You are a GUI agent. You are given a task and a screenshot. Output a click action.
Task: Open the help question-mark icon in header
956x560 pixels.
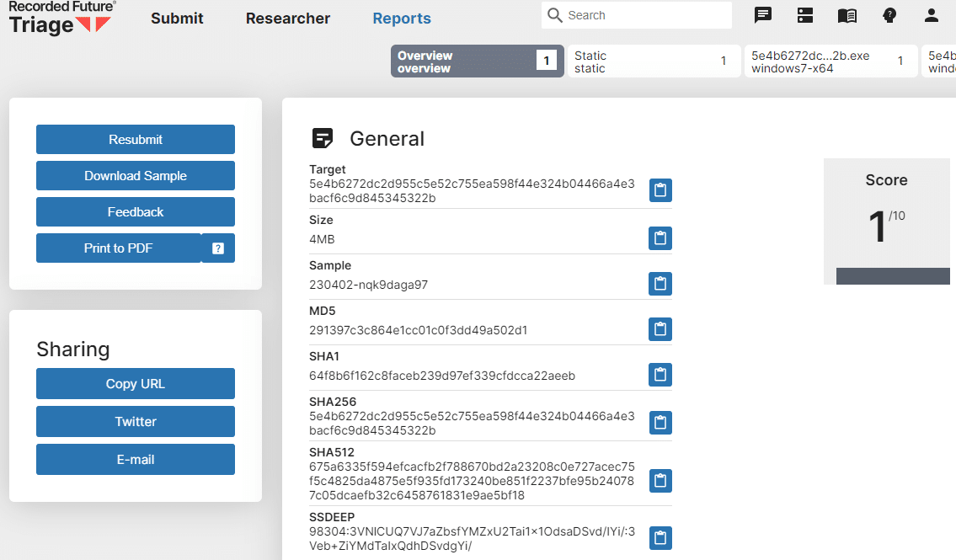click(889, 15)
